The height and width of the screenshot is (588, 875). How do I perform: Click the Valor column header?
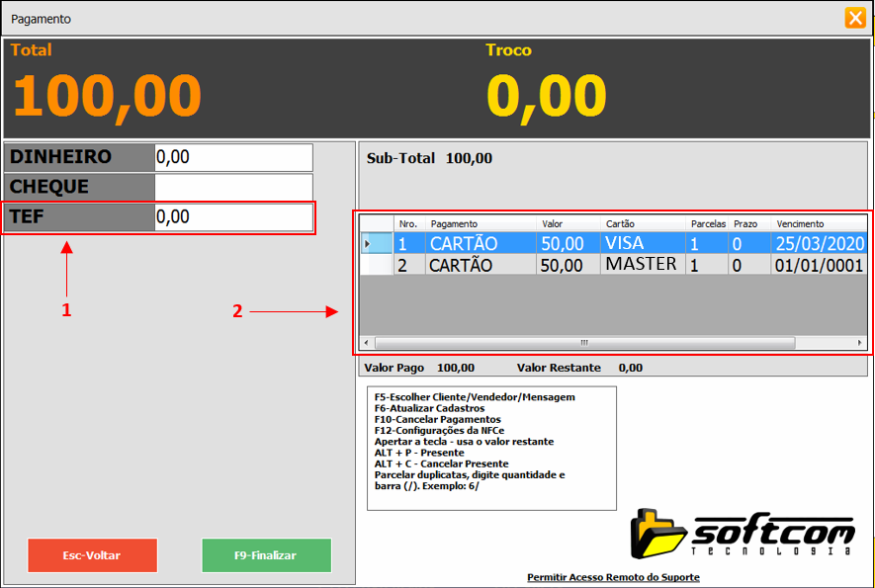click(x=569, y=224)
